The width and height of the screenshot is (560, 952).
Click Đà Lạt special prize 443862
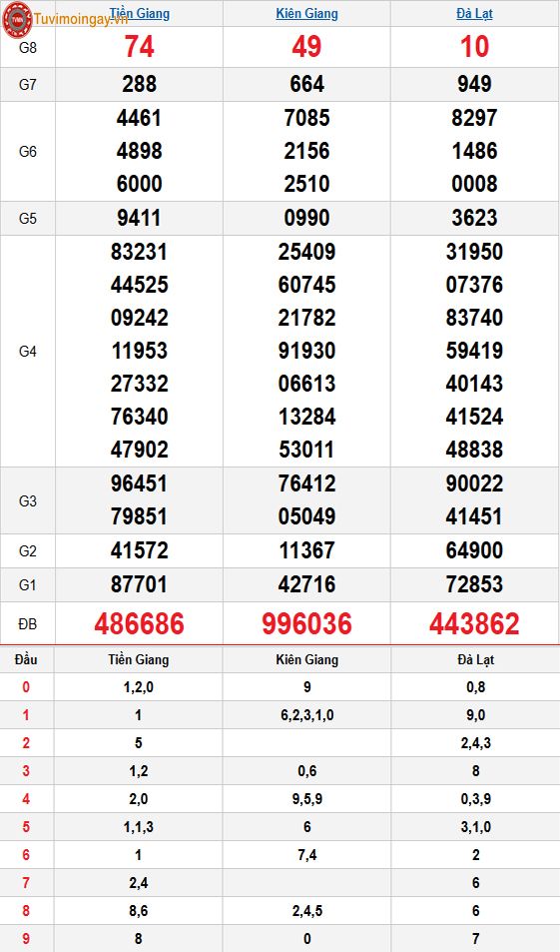(474, 623)
